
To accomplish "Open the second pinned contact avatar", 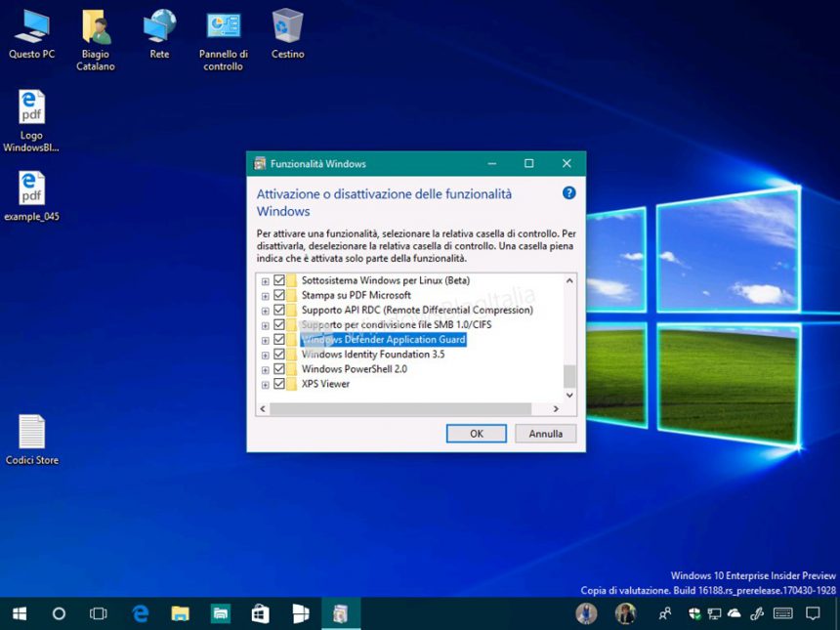I will [625, 613].
